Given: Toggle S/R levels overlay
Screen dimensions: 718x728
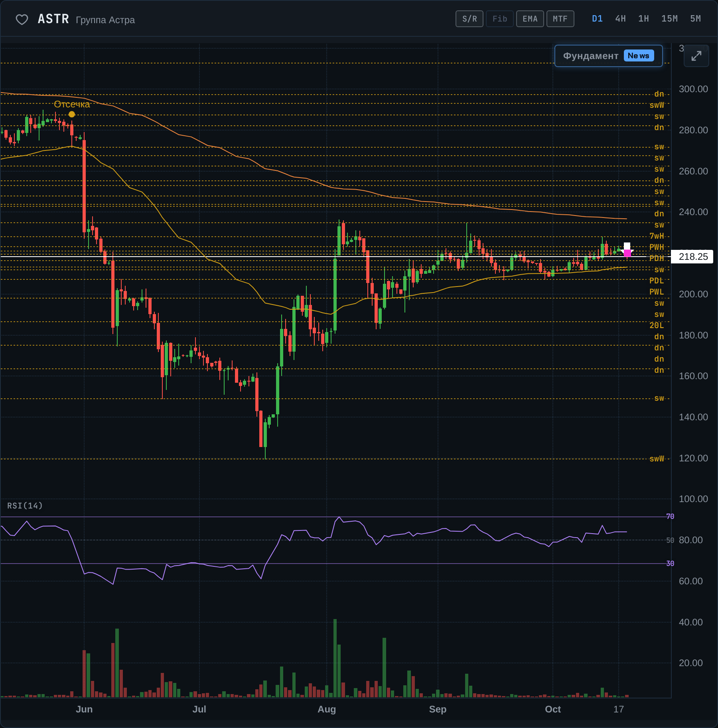Looking at the screenshot, I should tap(469, 19).
